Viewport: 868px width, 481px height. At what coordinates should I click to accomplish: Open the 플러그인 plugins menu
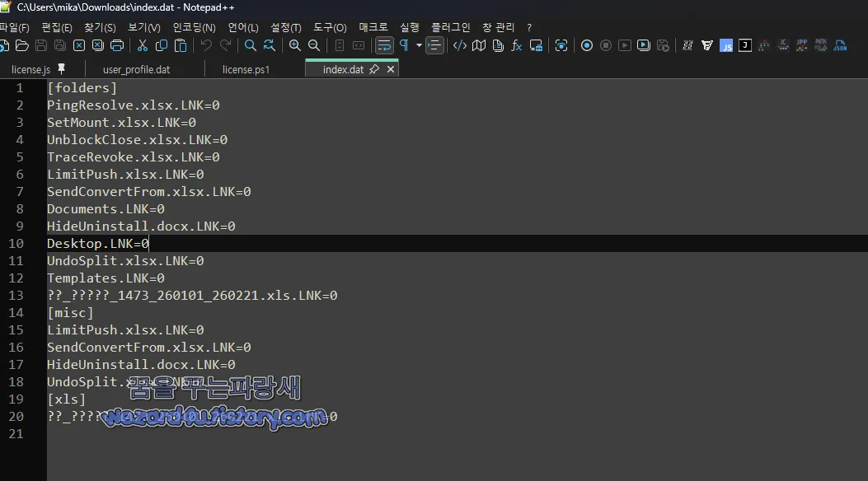449,27
